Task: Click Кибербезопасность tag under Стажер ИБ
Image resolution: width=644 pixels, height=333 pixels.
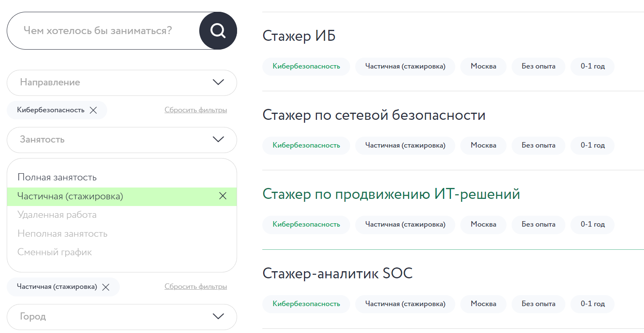Action: (x=306, y=66)
